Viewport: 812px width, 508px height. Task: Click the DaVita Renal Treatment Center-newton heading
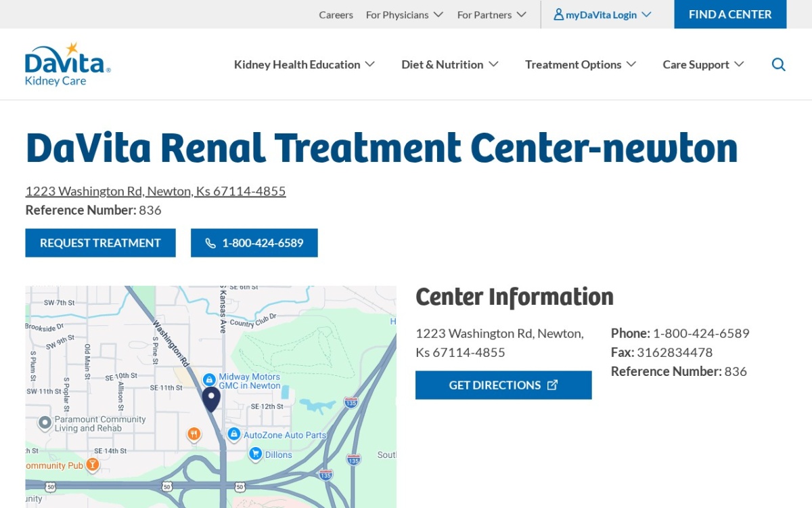(382, 148)
